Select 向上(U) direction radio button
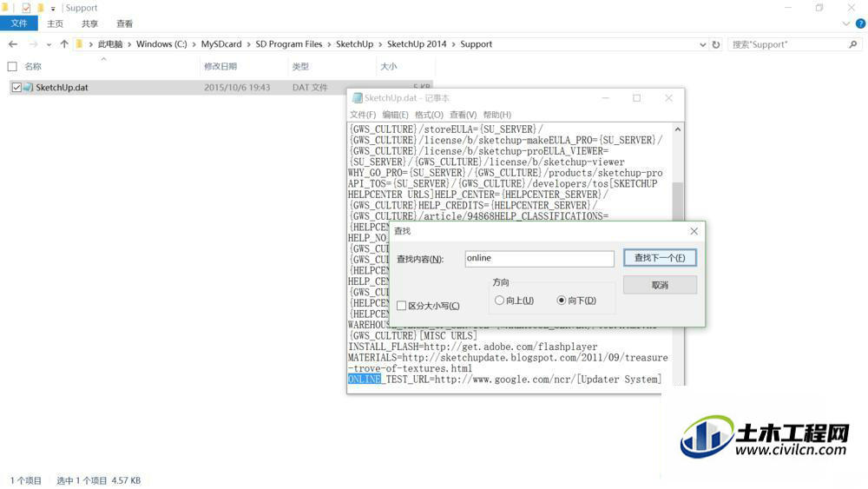The height and width of the screenshot is (489, 868). click(499, 301)
